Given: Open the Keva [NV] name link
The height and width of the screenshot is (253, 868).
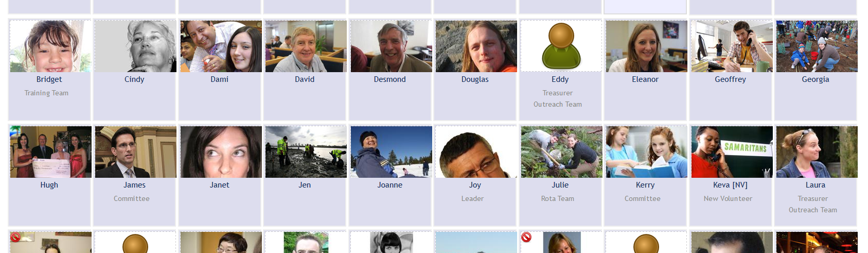Looking at the screenshot, I should [730, 185].
